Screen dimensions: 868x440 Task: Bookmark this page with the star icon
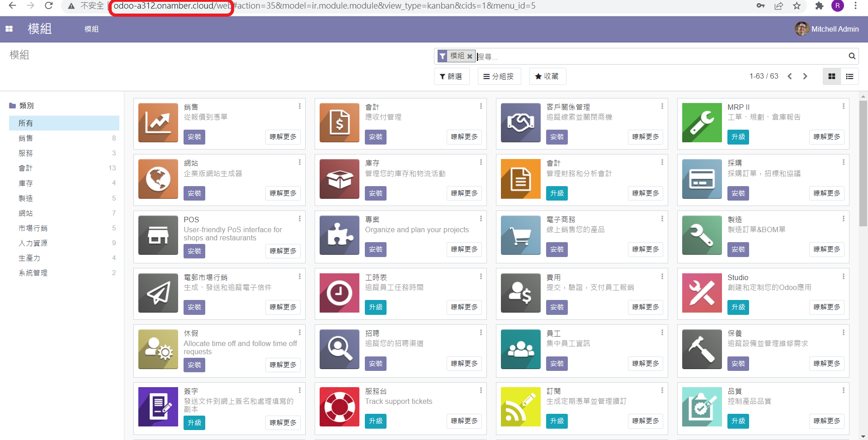pyautogui.click(x=797, y=6)
